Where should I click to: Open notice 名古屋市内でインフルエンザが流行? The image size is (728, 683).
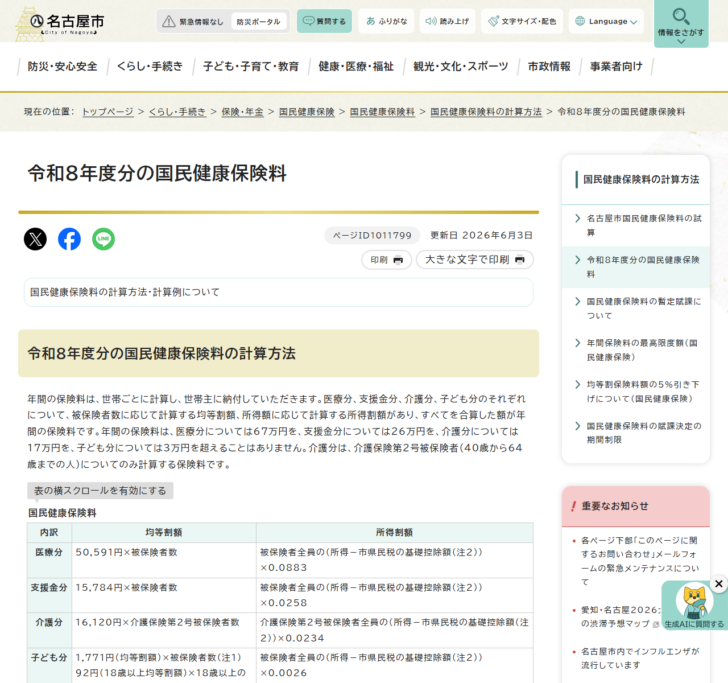[x=640, y=658]
